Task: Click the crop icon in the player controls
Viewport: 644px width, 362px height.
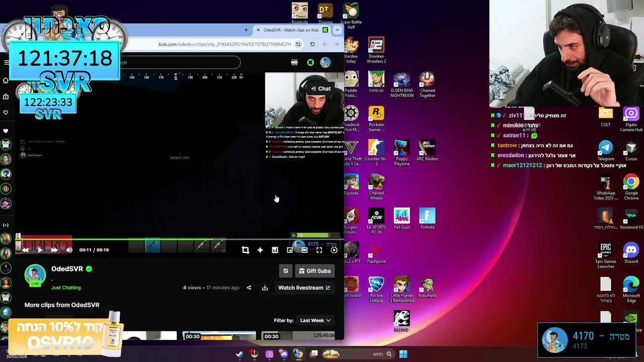Action: click(x=246, y=250)
